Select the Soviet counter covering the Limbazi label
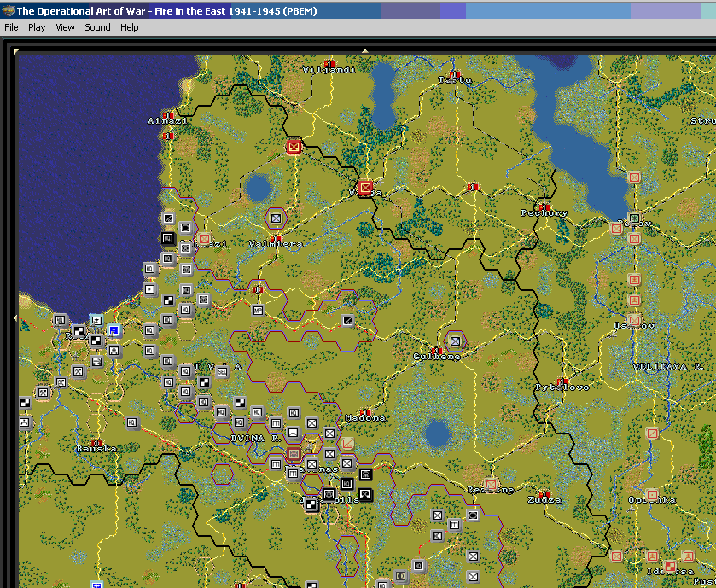This screenshot has width=716, height=588. [x=204, y=238]
